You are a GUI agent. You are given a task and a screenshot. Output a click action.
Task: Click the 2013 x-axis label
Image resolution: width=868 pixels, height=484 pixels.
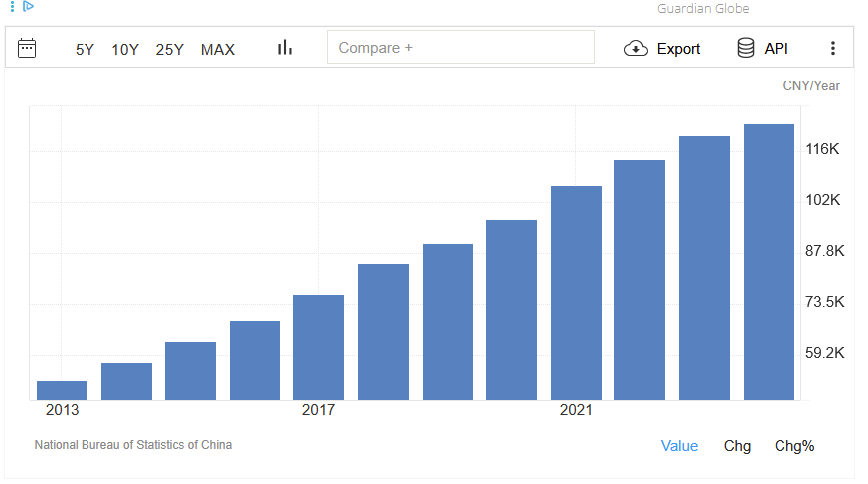[x=62, y=410]
